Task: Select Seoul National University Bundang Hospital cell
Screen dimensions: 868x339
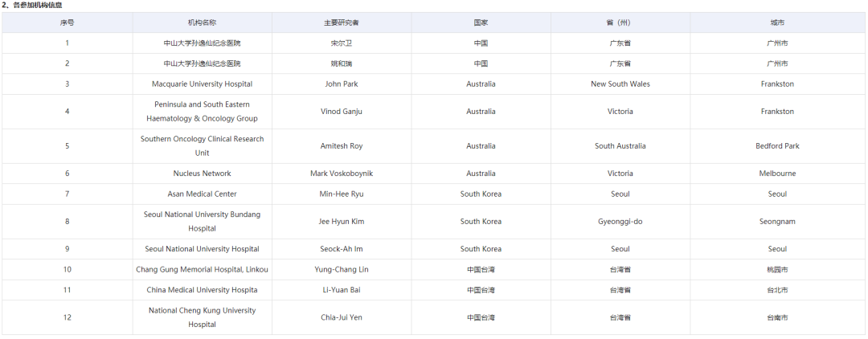Action: [x=202, y=221]
